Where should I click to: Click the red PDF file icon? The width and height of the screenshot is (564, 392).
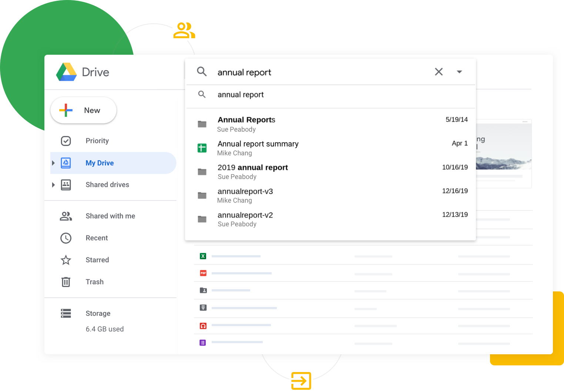pyautogui.click(x=203, y=273)
